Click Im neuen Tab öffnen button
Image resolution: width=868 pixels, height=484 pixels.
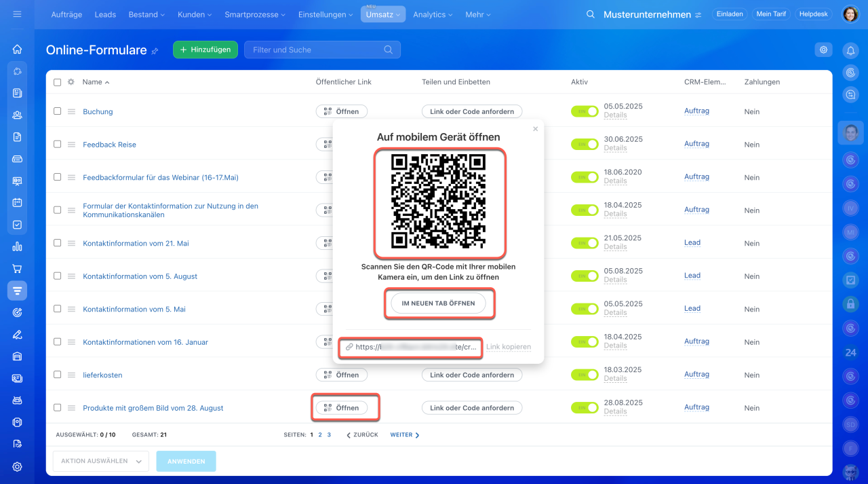[x=438, y=303]
